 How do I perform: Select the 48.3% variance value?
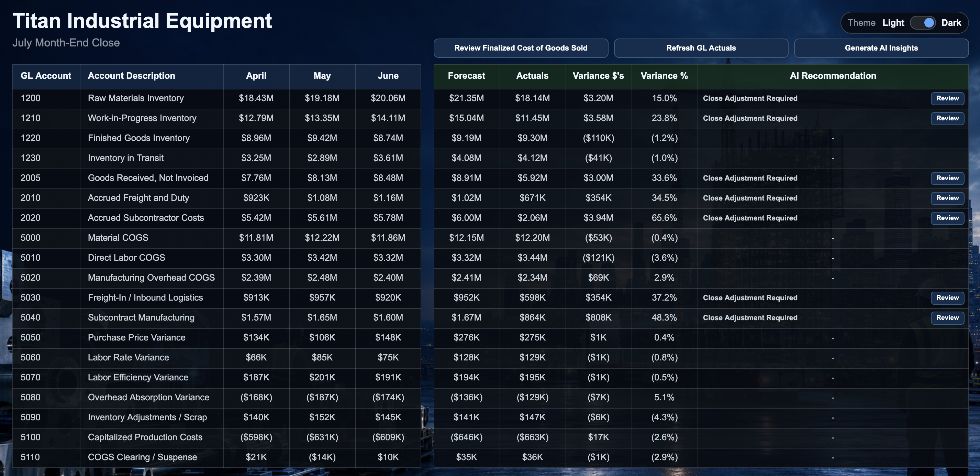[x=664, y=317]
